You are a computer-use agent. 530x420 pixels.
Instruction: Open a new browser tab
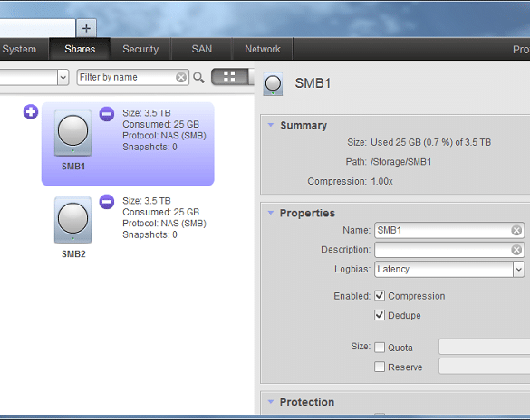86,28
